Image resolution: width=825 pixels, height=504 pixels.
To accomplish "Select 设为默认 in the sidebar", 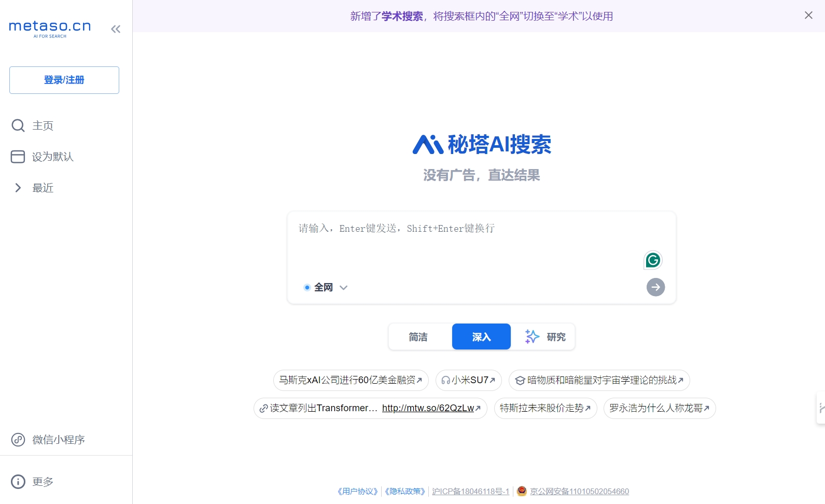I will point(42,157).
